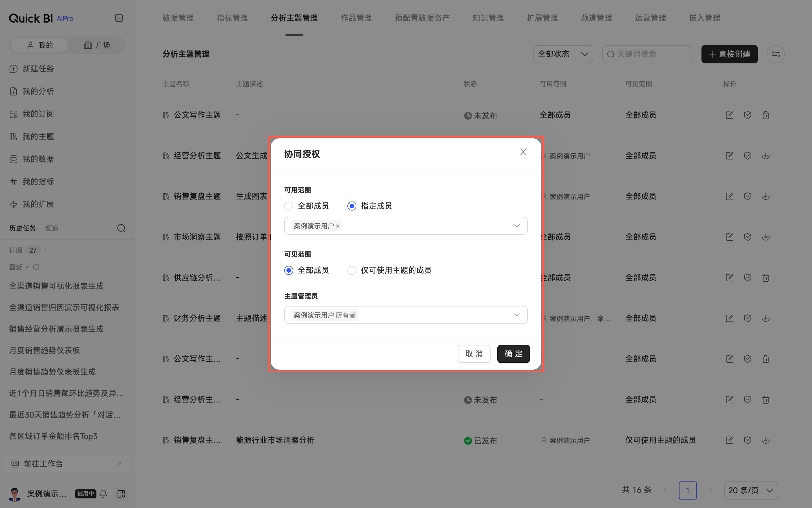Click search icon beside 历史任务

[121, 229]
